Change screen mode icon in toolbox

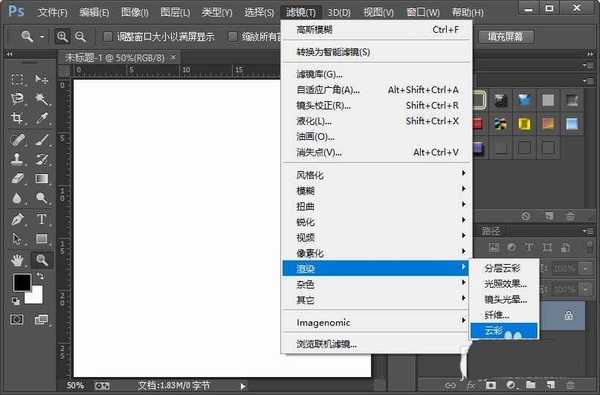[41, 319]
